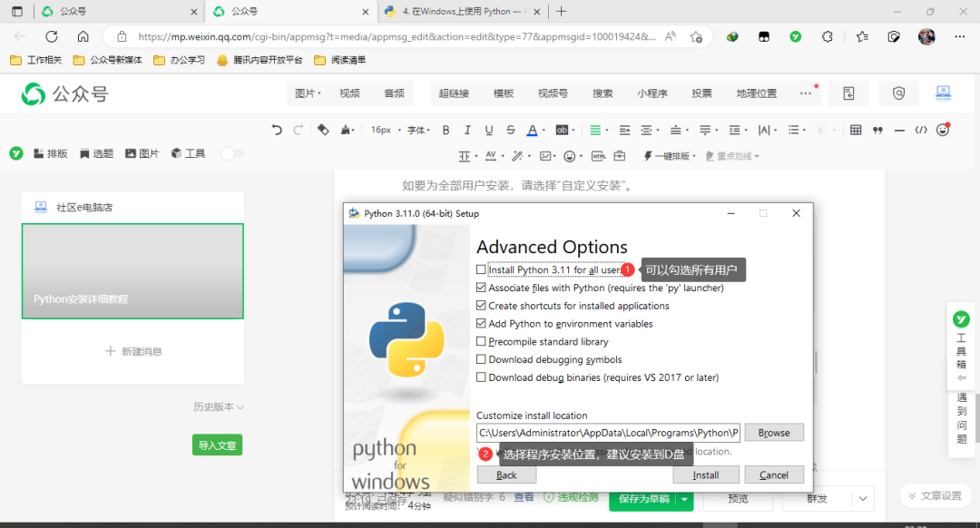Click the green 导入文章 button

[217, 445]
